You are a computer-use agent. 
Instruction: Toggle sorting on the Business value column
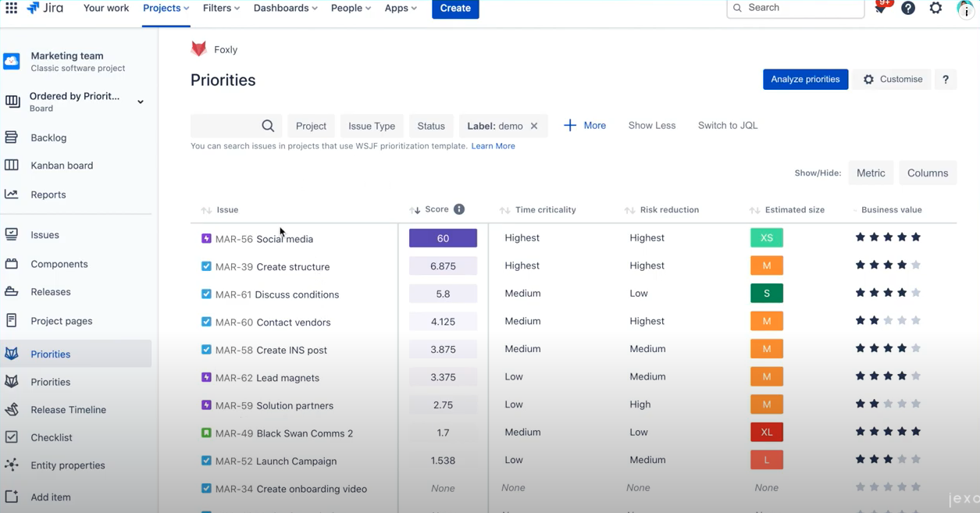pos(853,209)
